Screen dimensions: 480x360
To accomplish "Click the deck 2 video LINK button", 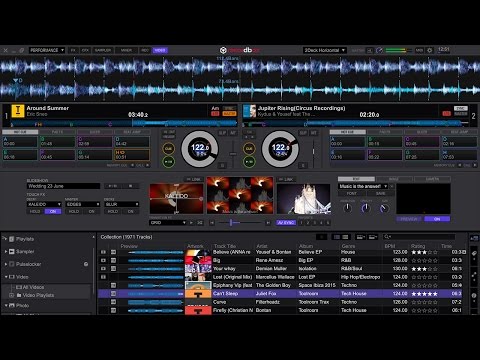I will click(x=286, y=179).
